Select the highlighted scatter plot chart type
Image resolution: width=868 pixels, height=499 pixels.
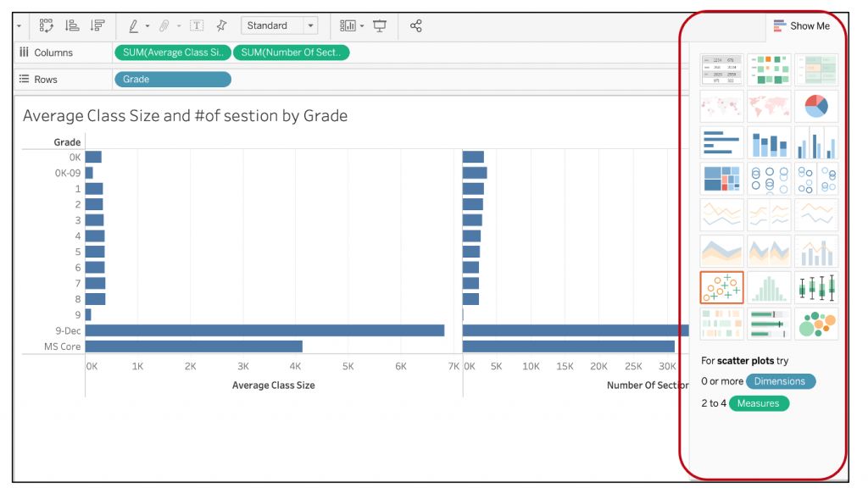[721, 287]
